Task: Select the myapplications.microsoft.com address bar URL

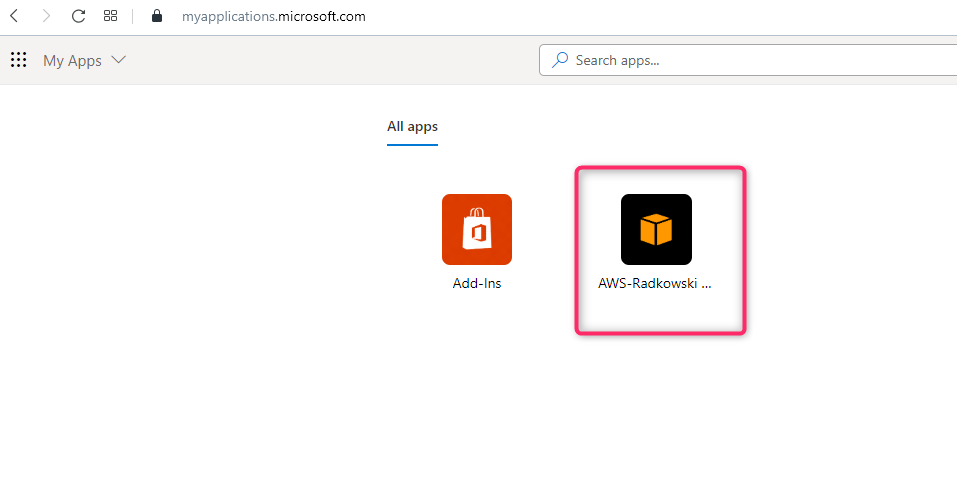Action: [273, 16]
